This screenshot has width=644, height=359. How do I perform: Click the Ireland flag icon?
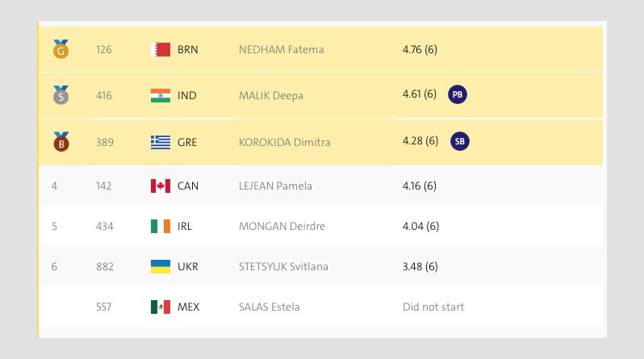(x=161, y=226)
